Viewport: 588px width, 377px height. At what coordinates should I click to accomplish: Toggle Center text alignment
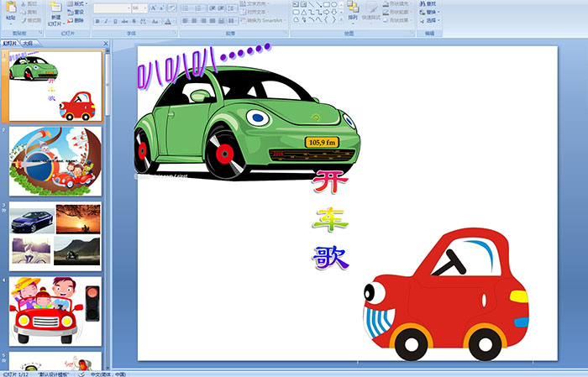pyautogui.click(x=194, y=21)
